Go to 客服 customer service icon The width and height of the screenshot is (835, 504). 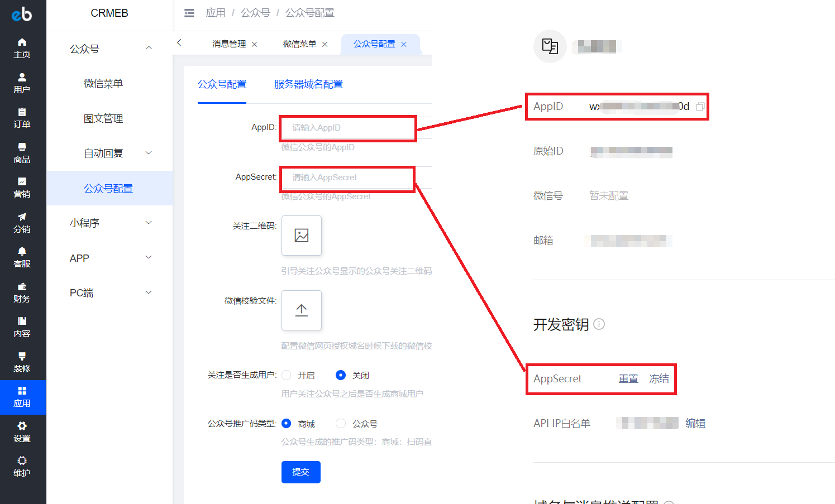22,252
